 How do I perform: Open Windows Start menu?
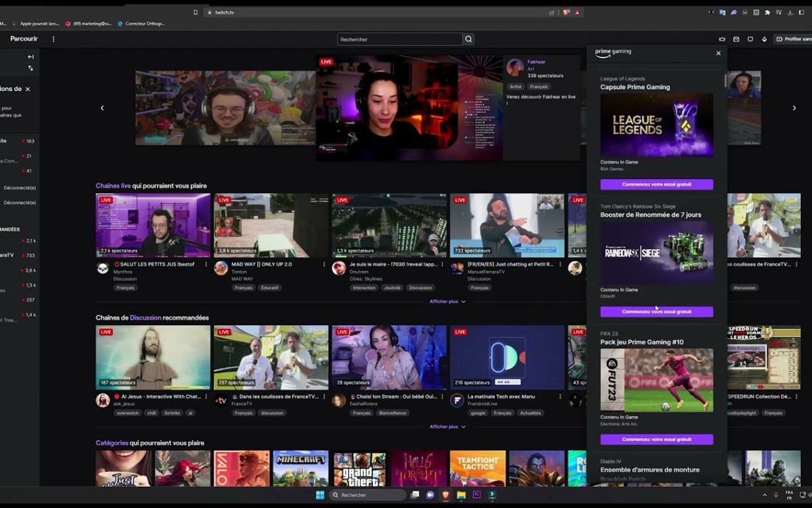[x=320, y=495]
